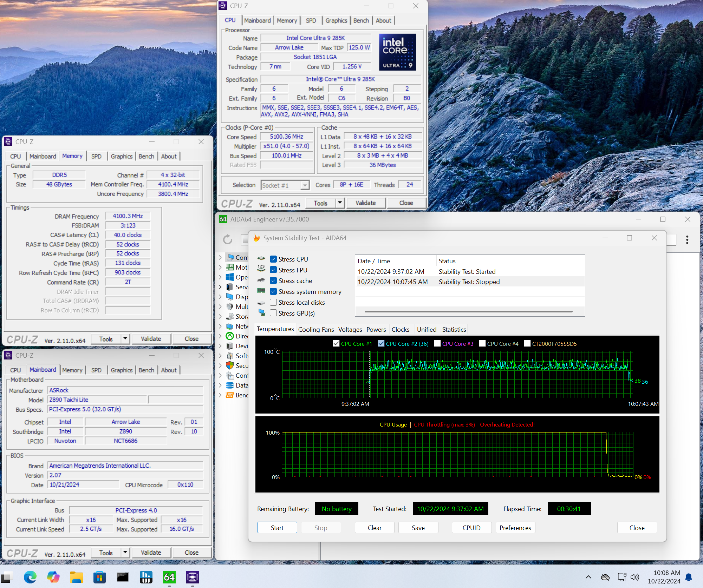Toggle the CPU Core #3 graph checkbox
703x588 pixels.
[x=437, y=344]
